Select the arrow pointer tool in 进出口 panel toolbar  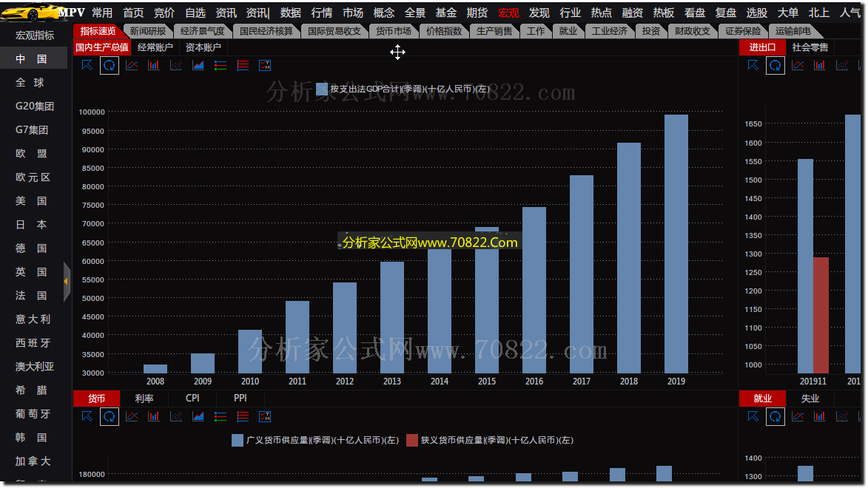click(753, 65)
